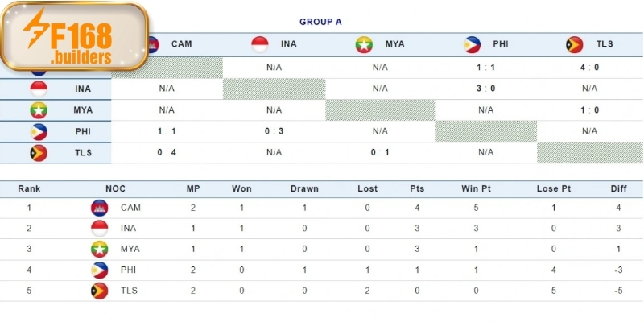Click Timor-Leste flag in column header

576,44
